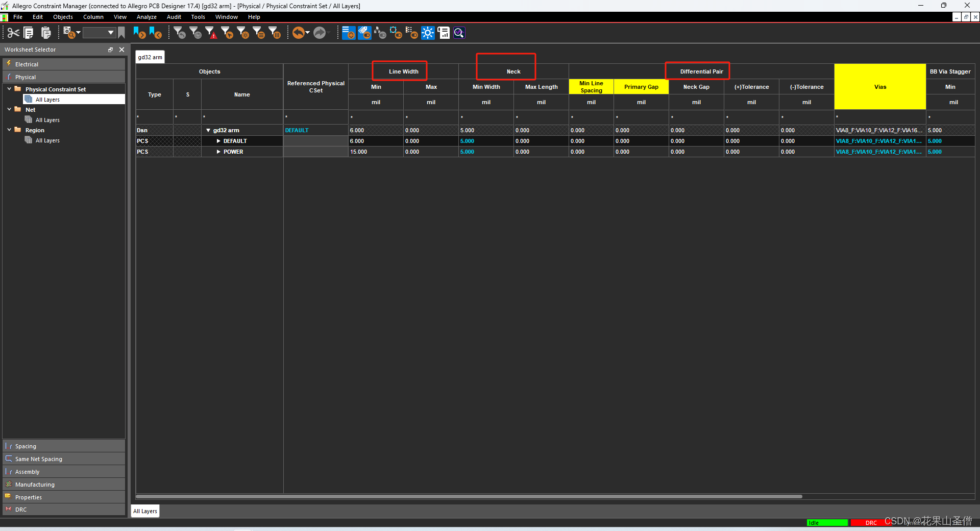This screenshot has width=980, height=531.
Task: Click the report sheet icon in toolbar
Action: (x=444, y=33)
